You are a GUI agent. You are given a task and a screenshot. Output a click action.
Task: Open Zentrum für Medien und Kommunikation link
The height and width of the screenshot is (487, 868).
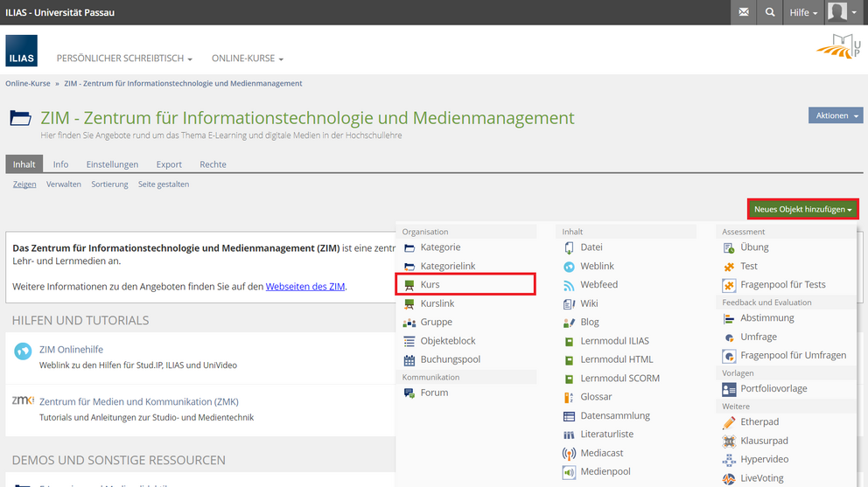tap(139, 402)
